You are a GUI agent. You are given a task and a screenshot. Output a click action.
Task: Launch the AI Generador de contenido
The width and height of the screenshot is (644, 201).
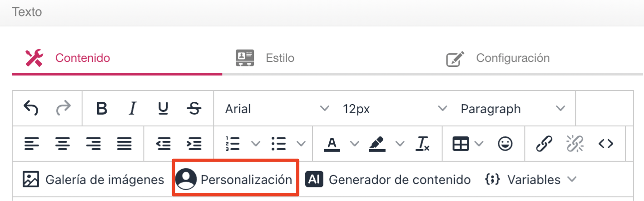[x=388, y=180]
